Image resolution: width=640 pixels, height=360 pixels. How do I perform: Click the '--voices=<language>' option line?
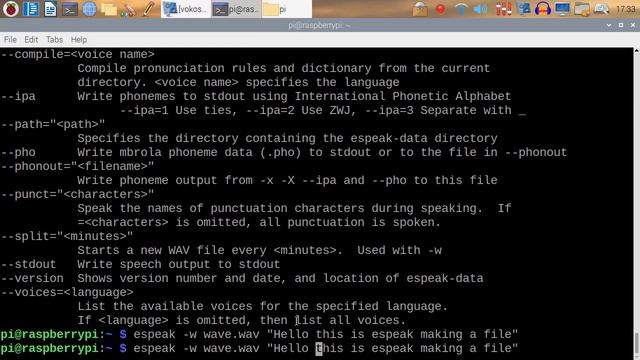(x=67, y=292)
